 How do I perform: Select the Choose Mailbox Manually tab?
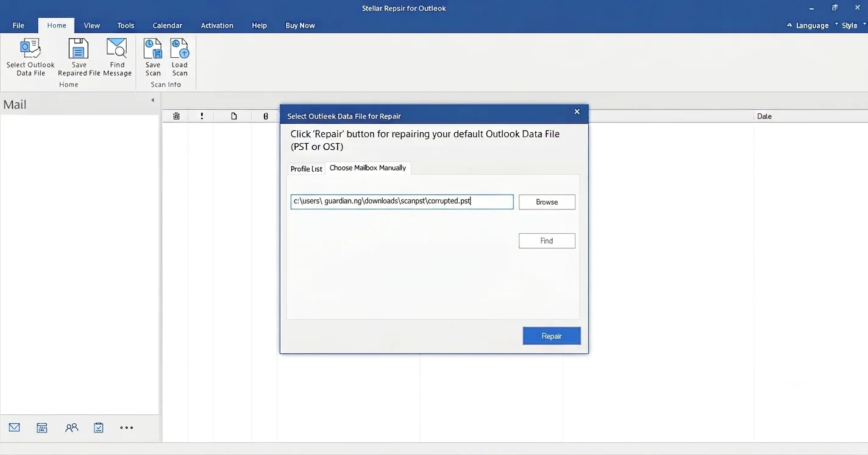tap(368, 168)
